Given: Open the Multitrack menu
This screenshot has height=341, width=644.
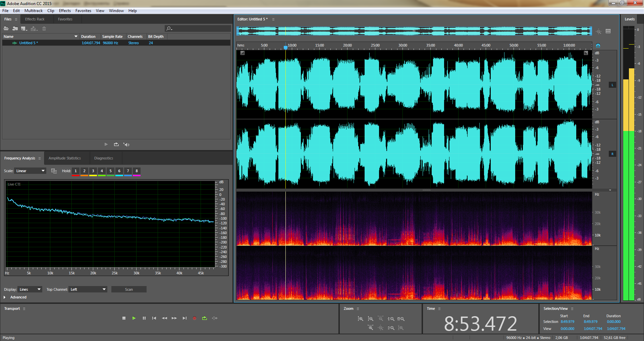Looking at the screenshot, I should pos(34,11).
